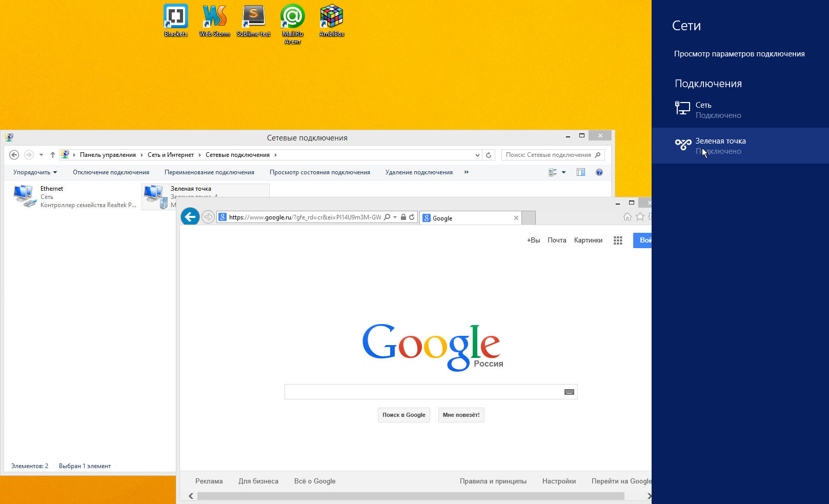Image resolution: width=829 pixels, height=504 pixels.
Task: Select the Google browser tab
Action: [x=471, y=218]
